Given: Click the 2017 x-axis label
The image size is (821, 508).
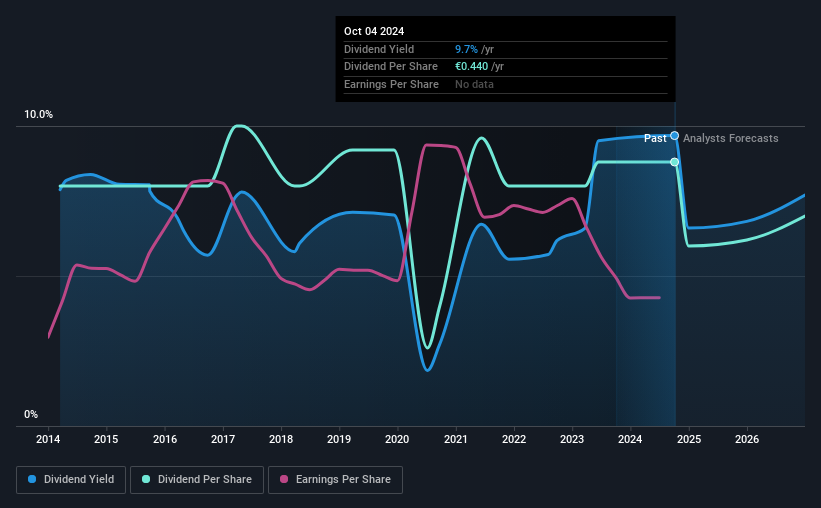Looking at the screenshot, I should click(x=223, y=439).
